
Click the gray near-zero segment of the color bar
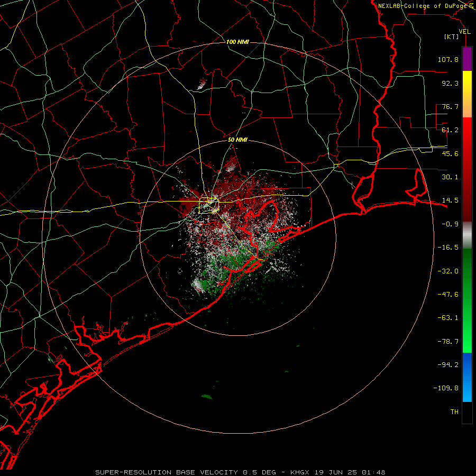tap(467, 235)
